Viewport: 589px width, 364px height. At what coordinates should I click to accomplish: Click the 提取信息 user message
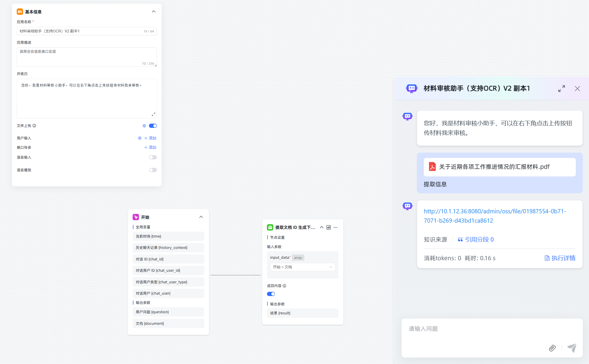(435, 184)
